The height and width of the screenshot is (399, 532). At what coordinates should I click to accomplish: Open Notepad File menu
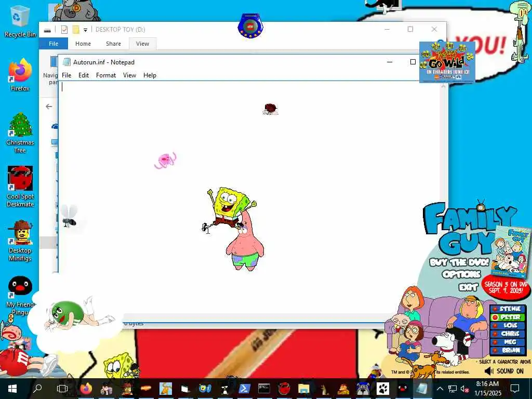tap(66, 75)
